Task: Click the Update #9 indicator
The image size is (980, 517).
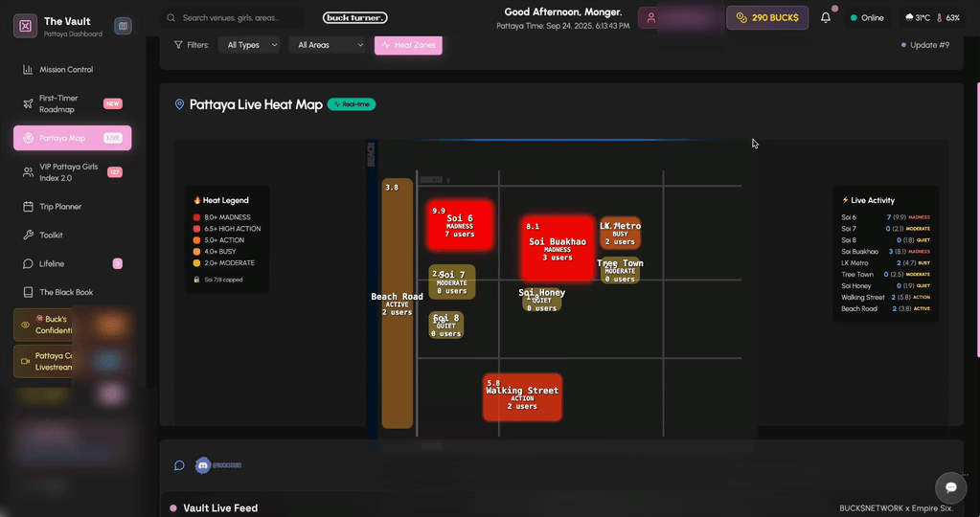Action: (924, 45)
